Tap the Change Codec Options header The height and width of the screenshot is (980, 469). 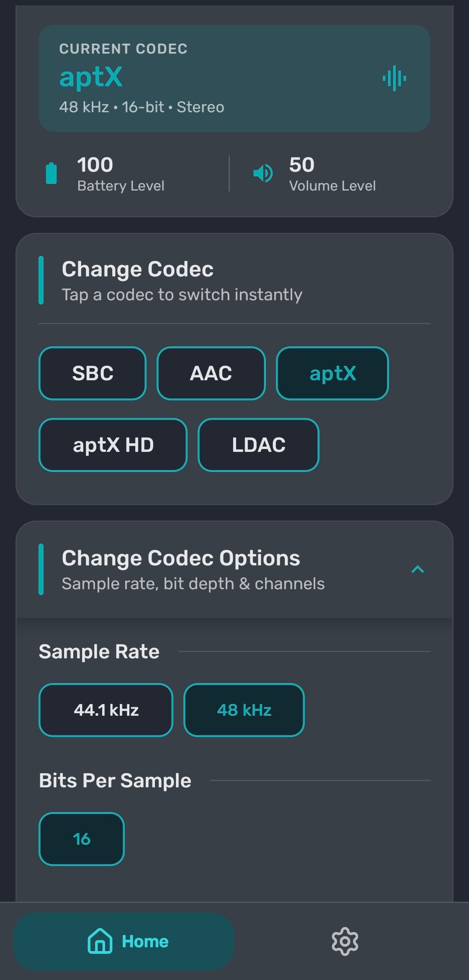click(x=234, y=570)
